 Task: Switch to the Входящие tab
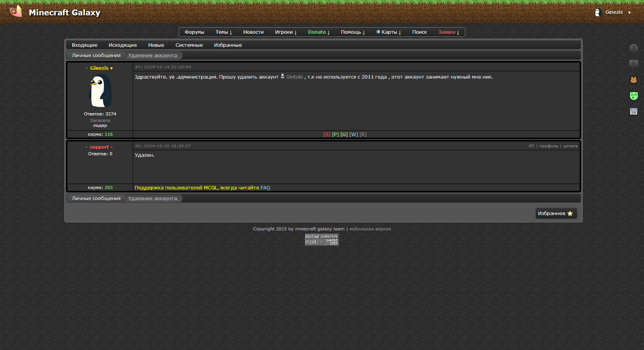[85, 45]
